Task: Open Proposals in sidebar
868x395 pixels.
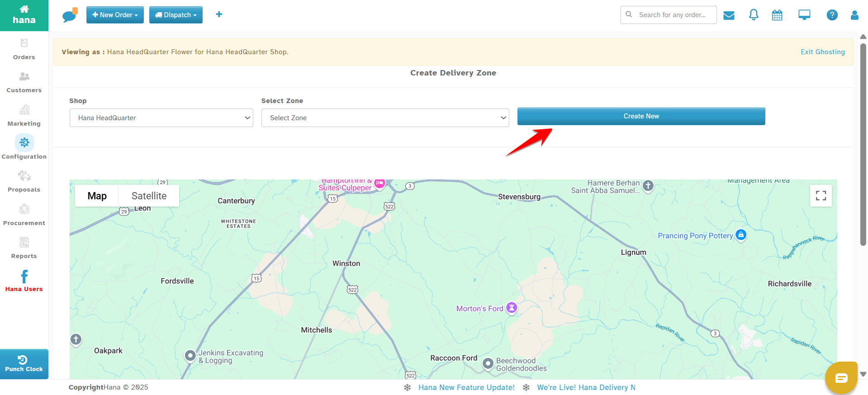Action: tap(24, 182)
